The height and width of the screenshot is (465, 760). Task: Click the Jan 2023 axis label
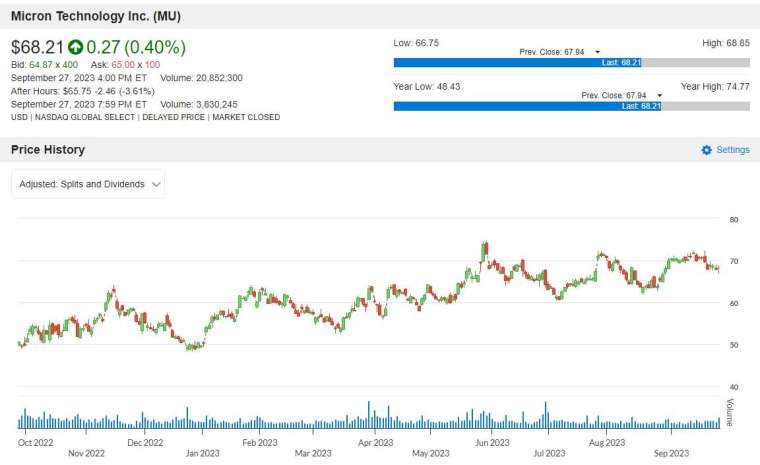tap(203, 453)
